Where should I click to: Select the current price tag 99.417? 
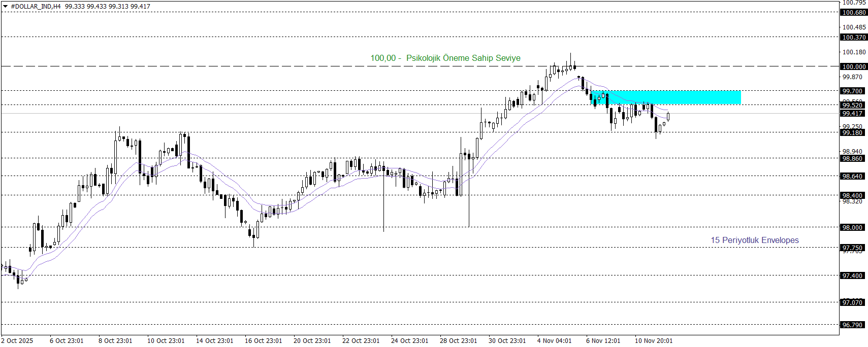pyautogui.click(x=852, y=114)
